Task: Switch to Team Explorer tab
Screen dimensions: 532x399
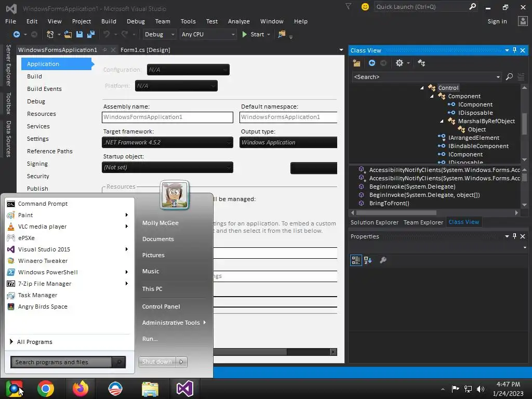Action: (x=423, y=222)
